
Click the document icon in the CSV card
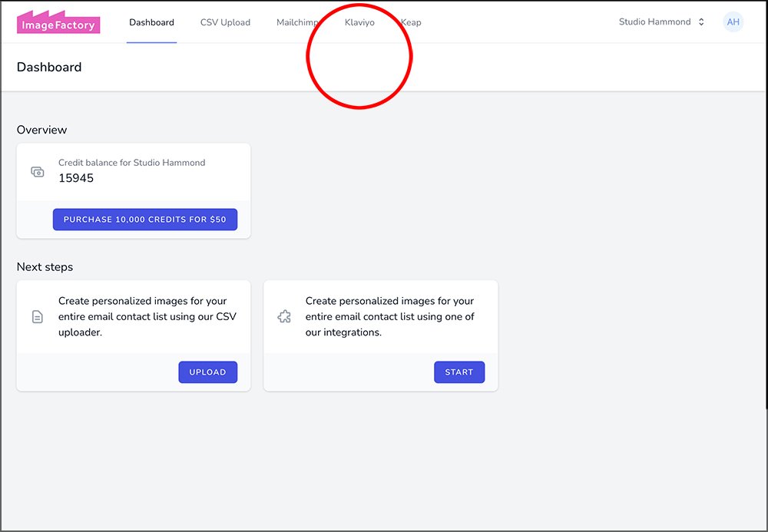tap(38, 316)
